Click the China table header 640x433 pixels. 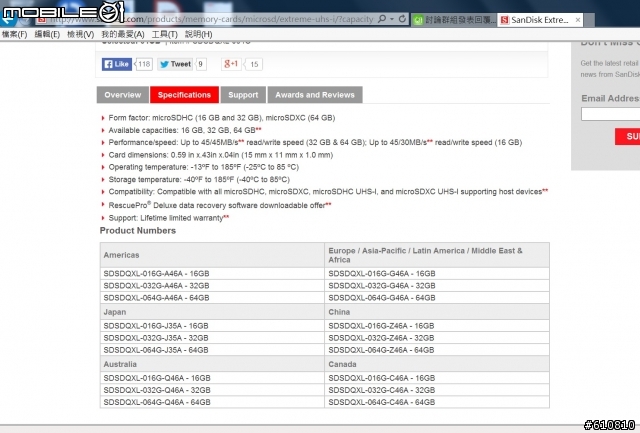tap(437, 312)
